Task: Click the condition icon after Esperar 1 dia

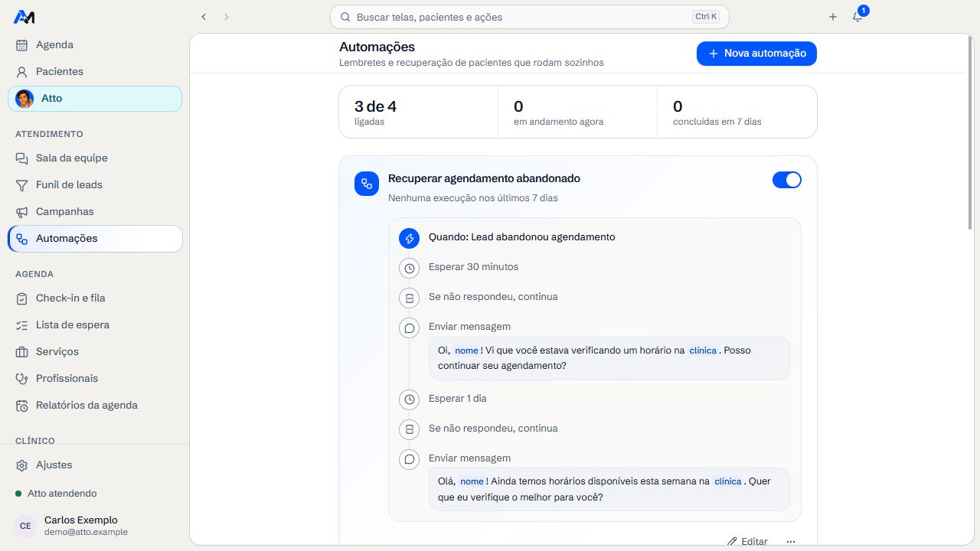Action: pos(410,429)
